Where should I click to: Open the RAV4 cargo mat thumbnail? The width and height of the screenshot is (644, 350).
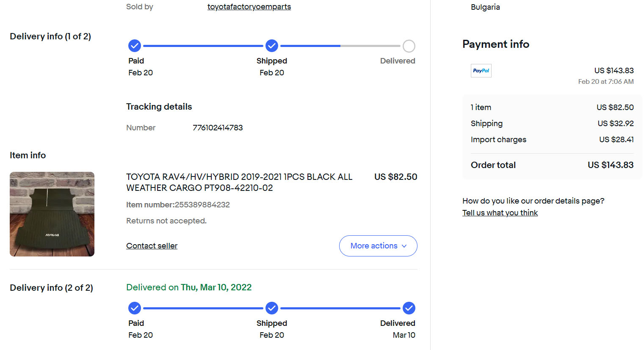coord(52,214)
